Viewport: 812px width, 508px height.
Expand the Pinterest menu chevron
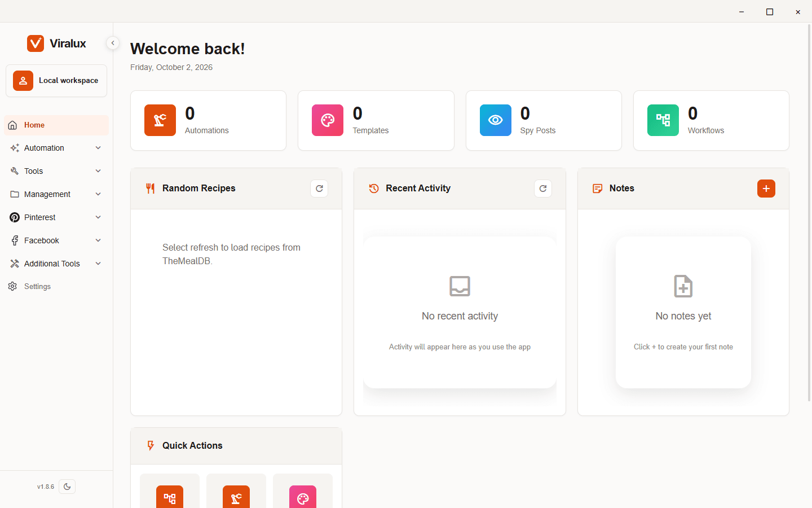click(98, 217)
